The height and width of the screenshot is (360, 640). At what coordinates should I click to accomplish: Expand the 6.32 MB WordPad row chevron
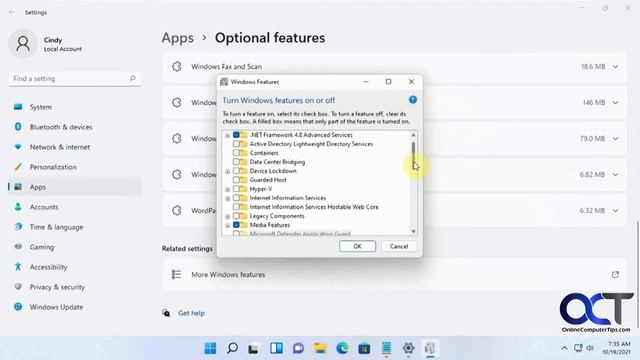click(x=615, y=211)
